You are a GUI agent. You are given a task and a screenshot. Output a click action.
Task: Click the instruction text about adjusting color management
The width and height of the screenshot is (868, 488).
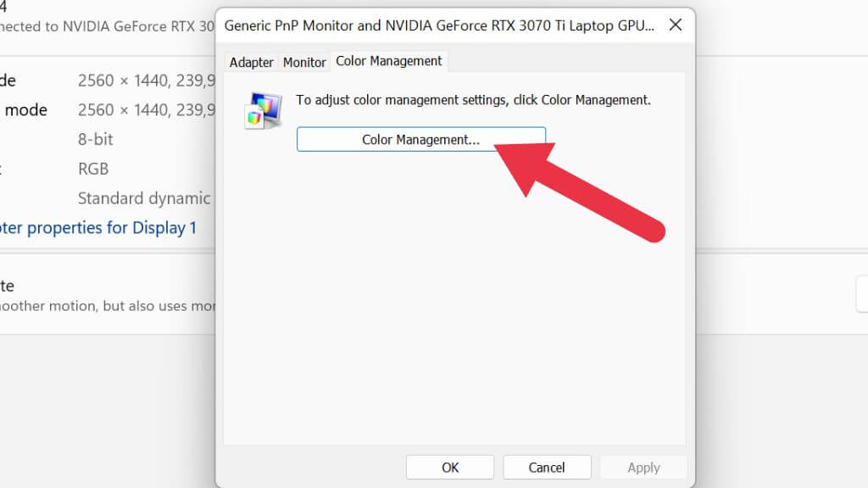472,100
